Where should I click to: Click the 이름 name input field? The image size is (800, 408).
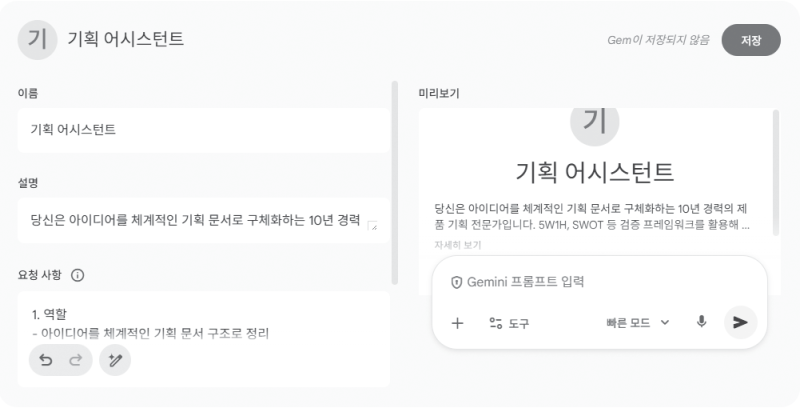[204, 130]
